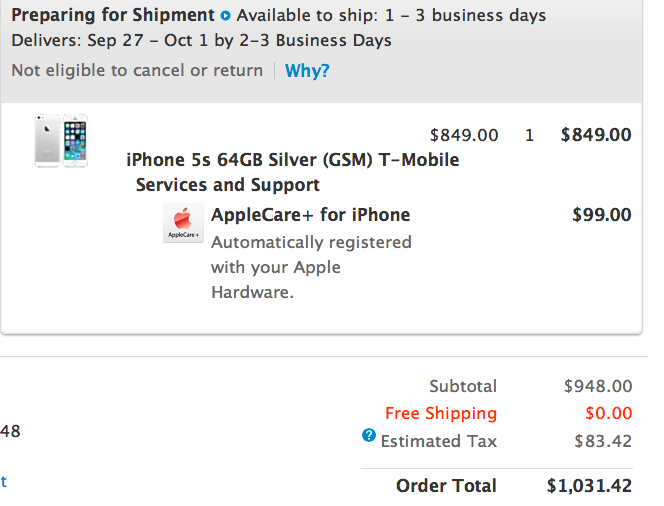Image resolution: width=664 pixels, height=506 pixels.
Task: Click the AppleCare+ $99.00 price
Action: [601, 215]
